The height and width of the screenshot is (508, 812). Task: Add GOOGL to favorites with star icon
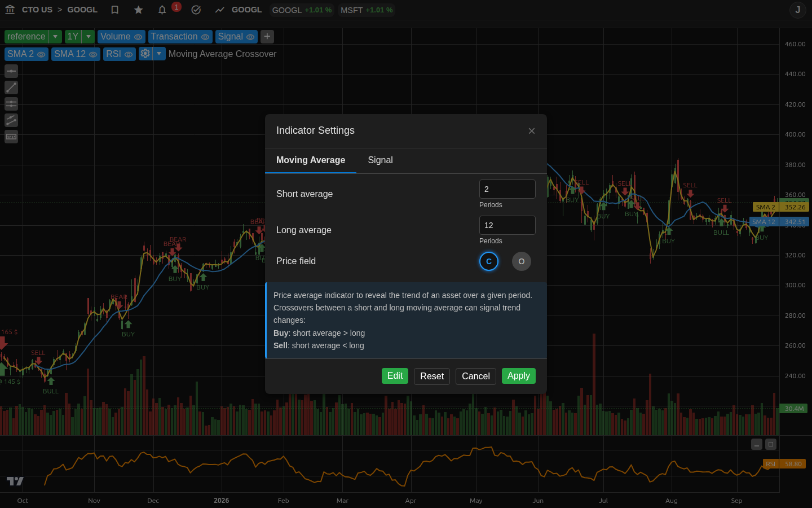(x=139, y=10)
